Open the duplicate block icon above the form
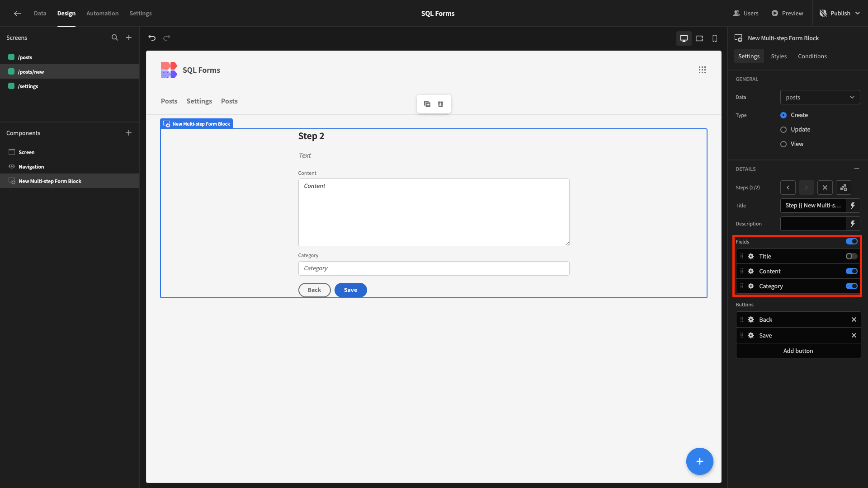The image size is (868, 488). click(x=427, y=104)
